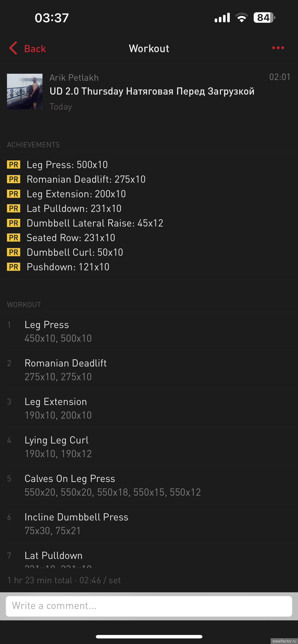Select the Leg Press exercise entry
The height and width of the screenshot is (644, 298).
[x=149, y=331]
